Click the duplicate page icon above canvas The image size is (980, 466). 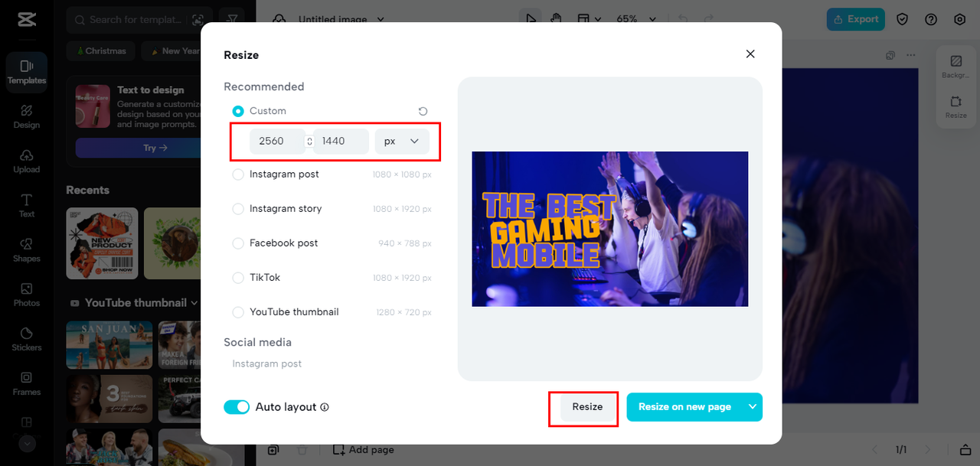pos(890,55)
